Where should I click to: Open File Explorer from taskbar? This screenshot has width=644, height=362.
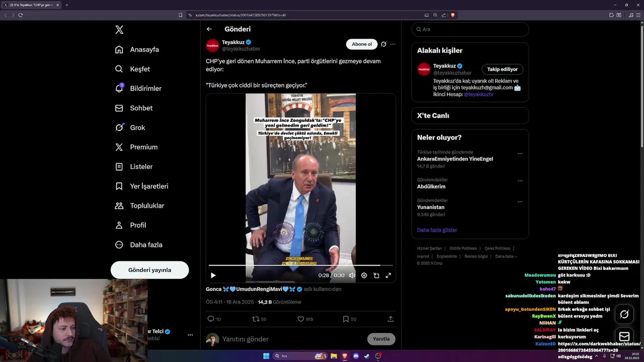click(x=334, y=356)
